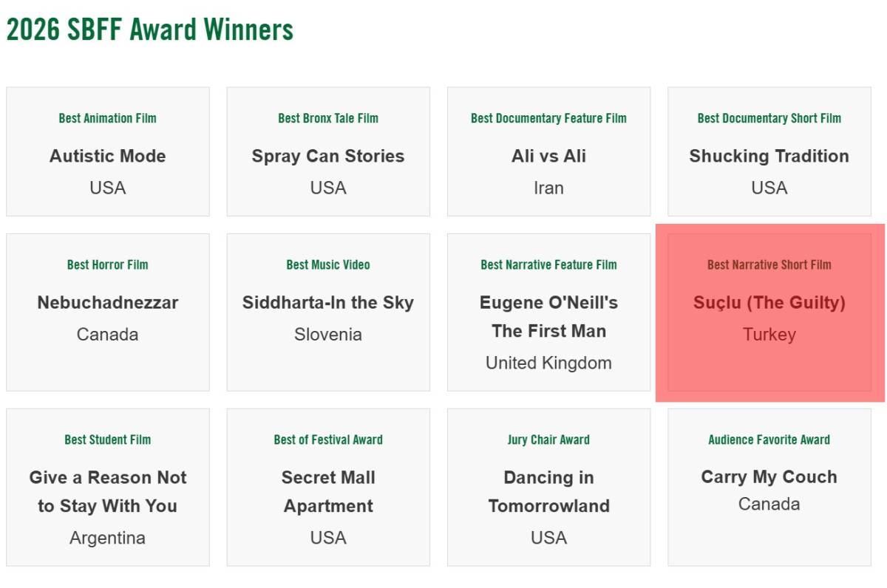The image size is (887, 588).
Task: Click Shucking Tradition film title
Action: pos(769,156)
